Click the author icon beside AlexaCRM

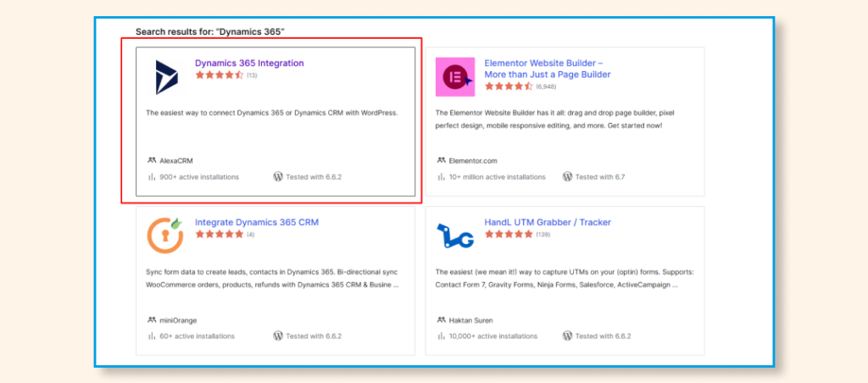tap(152, 160)
